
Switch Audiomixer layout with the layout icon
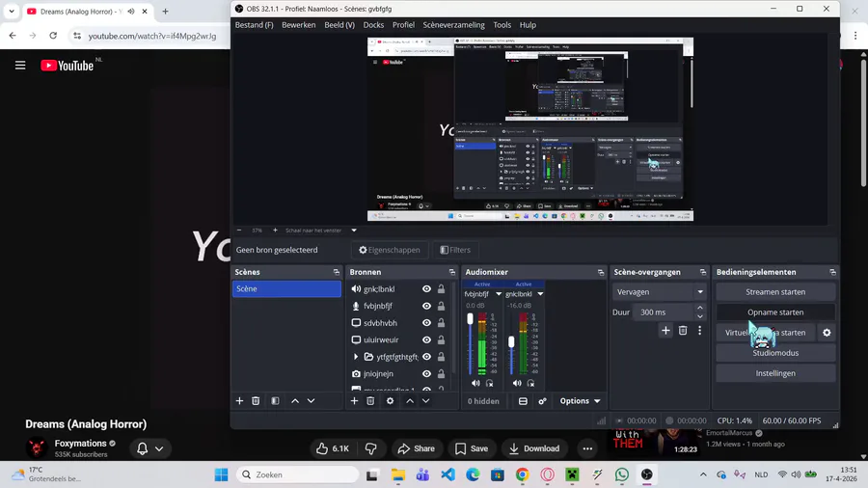[x=523, y=401]
